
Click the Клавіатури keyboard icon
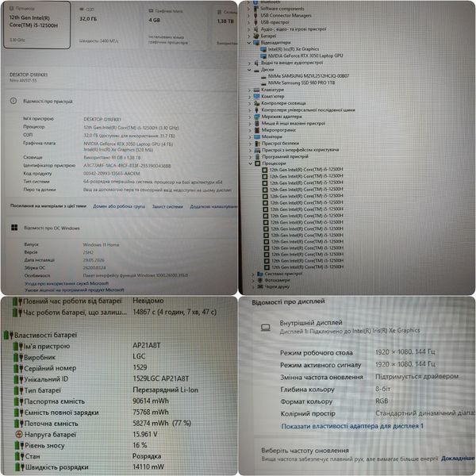click(x=257, y=90)
